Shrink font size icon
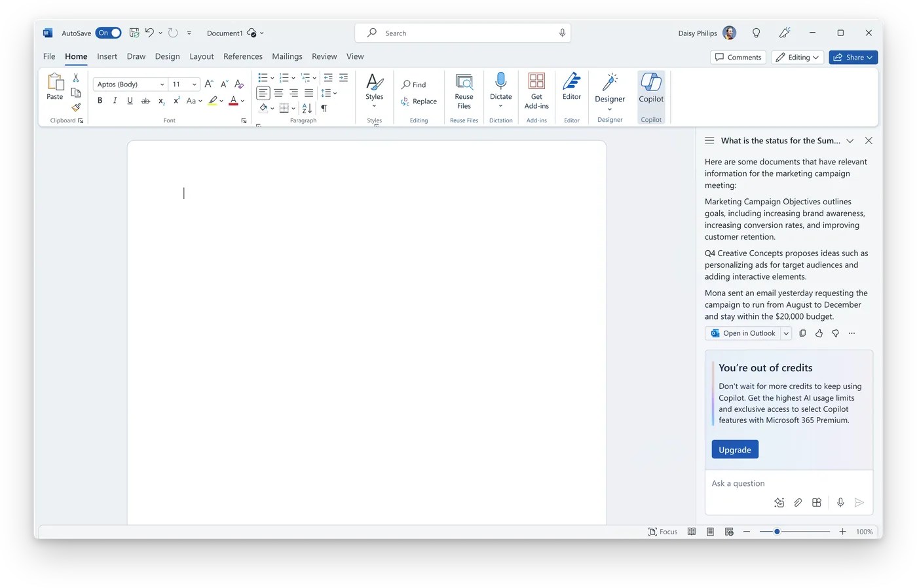This screenshot has height=588, width=917. tap(224, 84)
